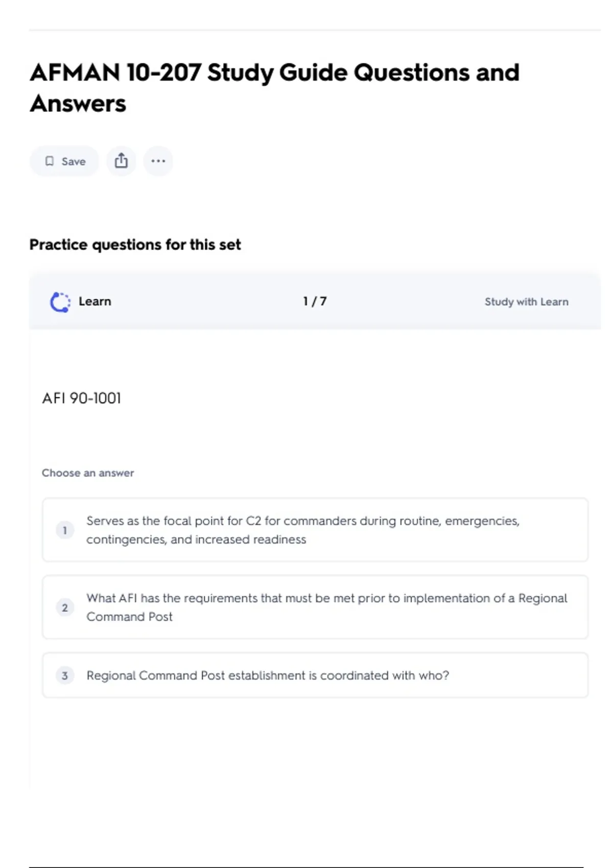The height and width of the screenshot is (868, 613).
Task: Select the Learn mode label
Action: (x=95, y=301)
